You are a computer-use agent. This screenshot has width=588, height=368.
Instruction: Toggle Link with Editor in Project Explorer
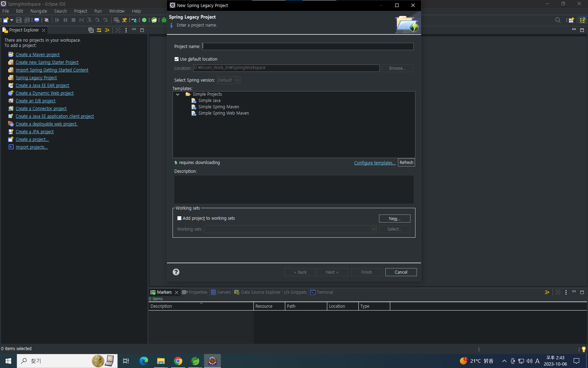pos(99,30)
